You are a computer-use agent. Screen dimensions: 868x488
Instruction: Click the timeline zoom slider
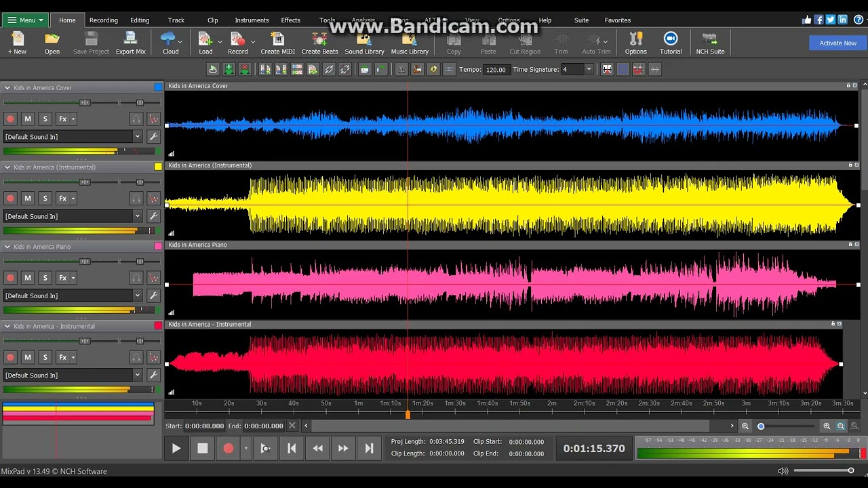coord(787,426)
